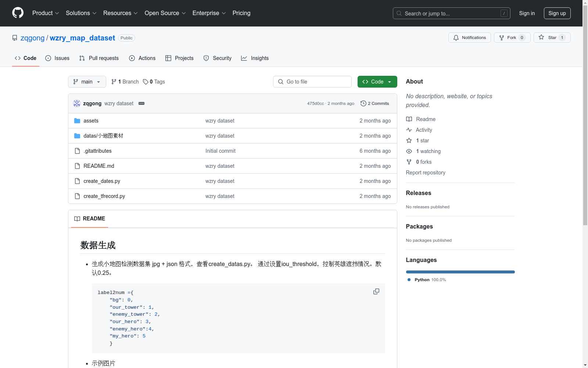Copy the label2num code block
The width and height of the screenshot is (588, 368).
(x=376, y=291)
